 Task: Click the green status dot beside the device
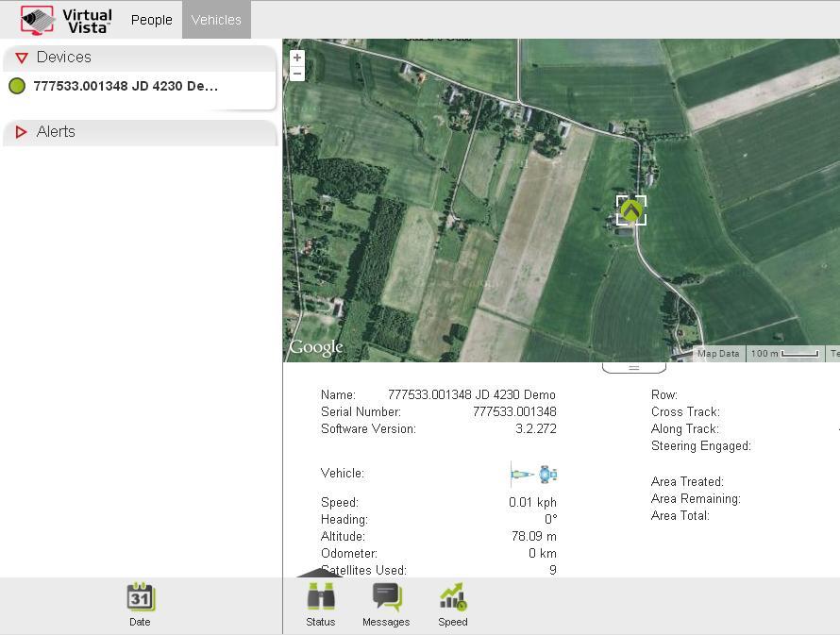17,87
